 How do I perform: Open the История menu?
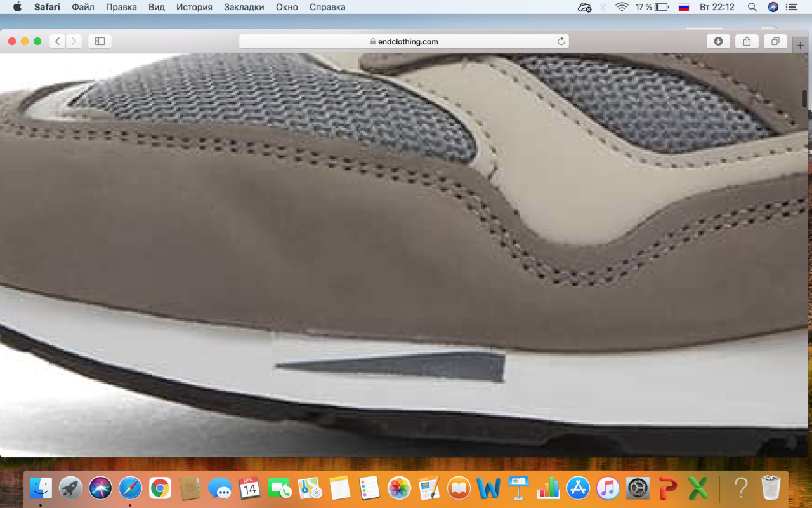[x=194, y=7]
